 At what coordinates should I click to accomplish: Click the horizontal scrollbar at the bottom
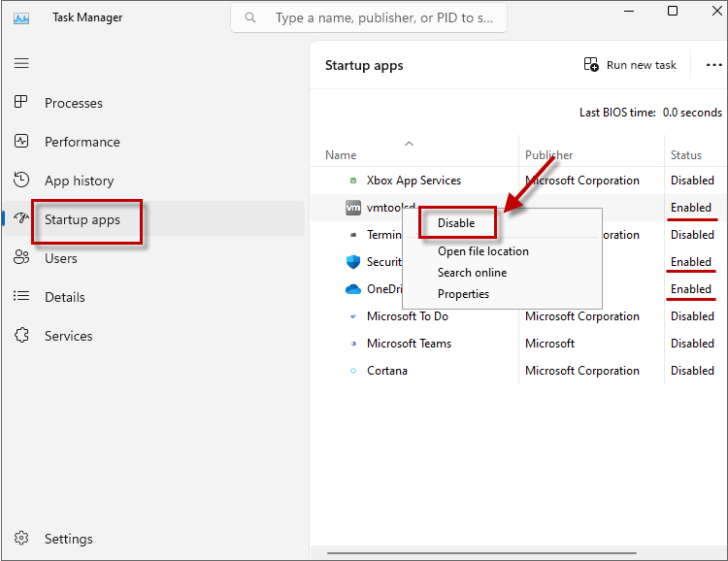tap(481, 553)
